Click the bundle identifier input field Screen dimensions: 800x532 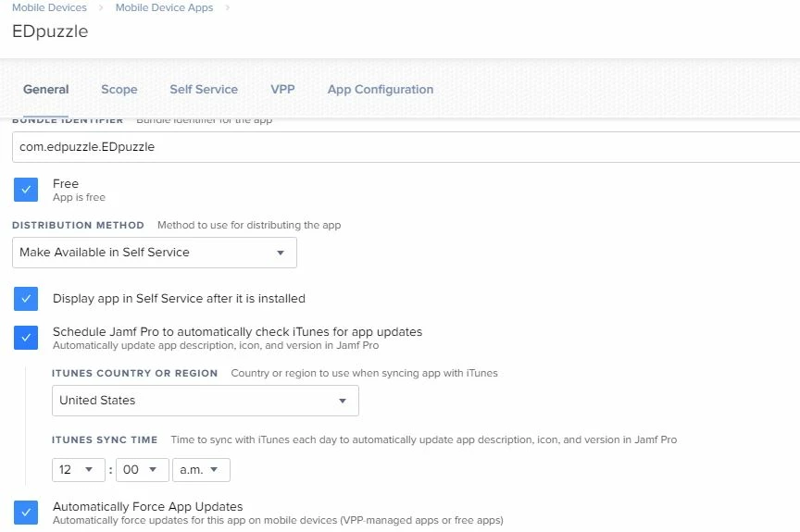pos(406,147)
